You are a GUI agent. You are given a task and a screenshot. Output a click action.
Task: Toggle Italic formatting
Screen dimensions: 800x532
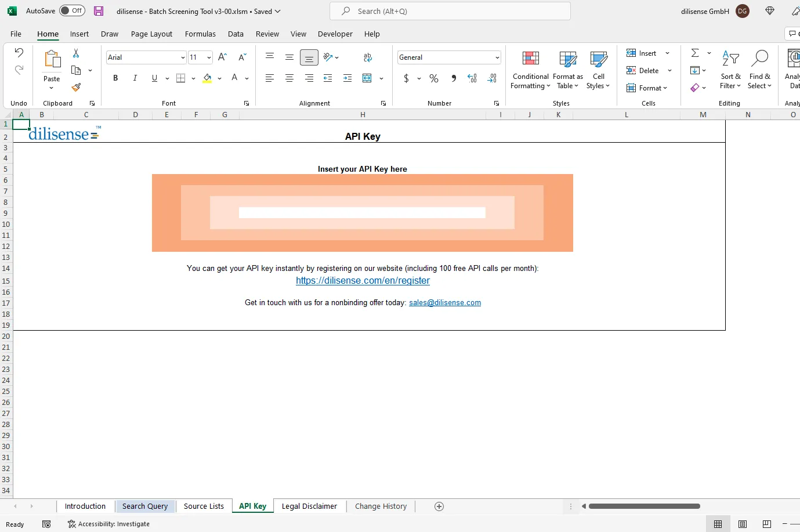click(x=135, y=78)
